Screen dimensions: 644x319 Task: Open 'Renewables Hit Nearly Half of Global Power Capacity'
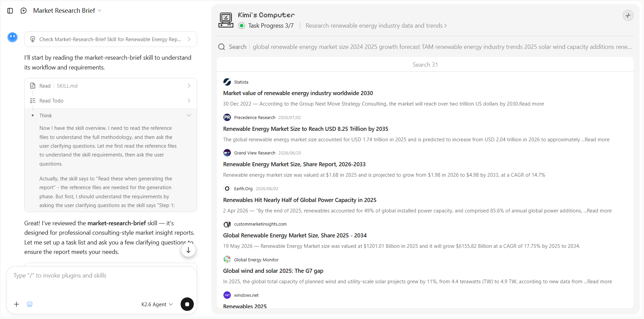(300, 200)
